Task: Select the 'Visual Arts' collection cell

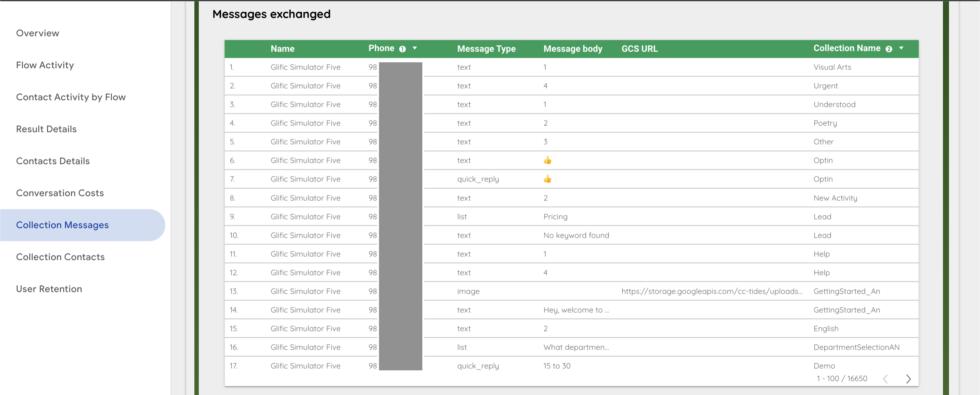Action: point(832,67)
